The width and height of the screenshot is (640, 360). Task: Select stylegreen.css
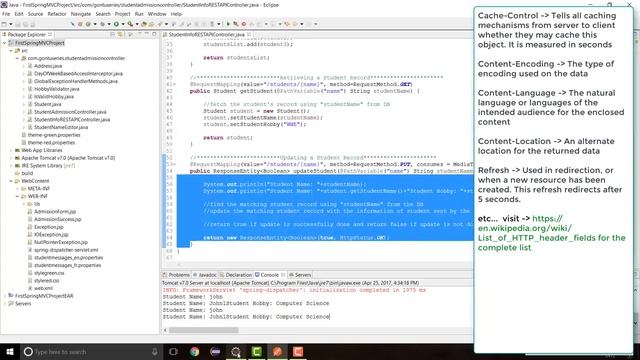pos(49,273)
